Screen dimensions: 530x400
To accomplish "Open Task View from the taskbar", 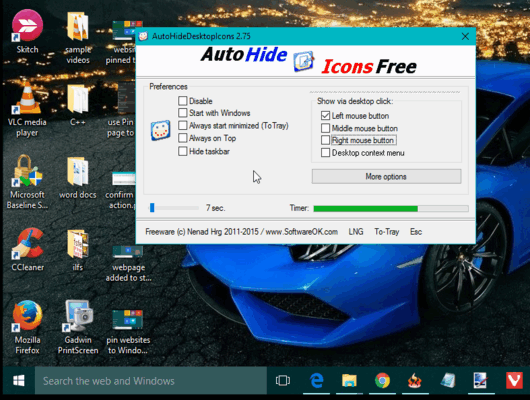I will tap(283, 381).
